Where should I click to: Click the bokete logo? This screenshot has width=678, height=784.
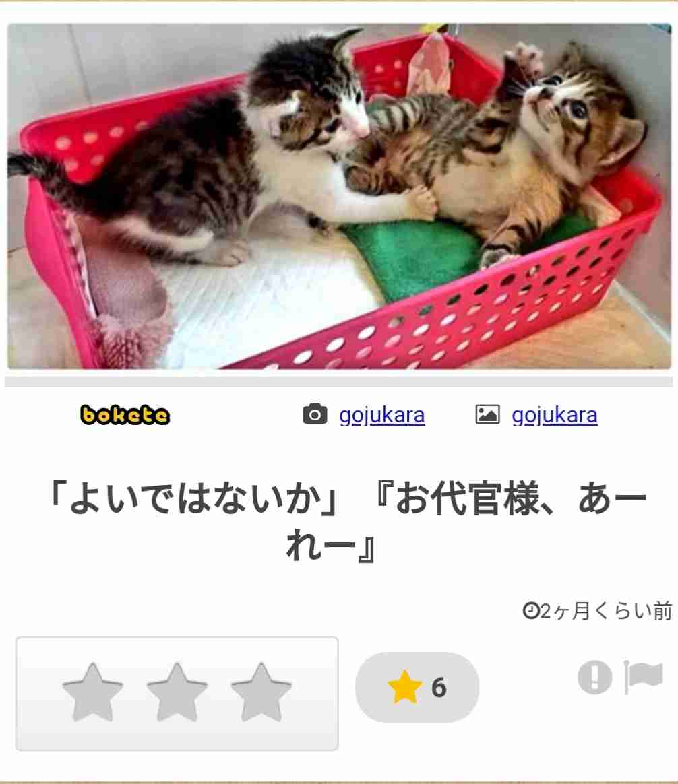click(x=125, y=415)
